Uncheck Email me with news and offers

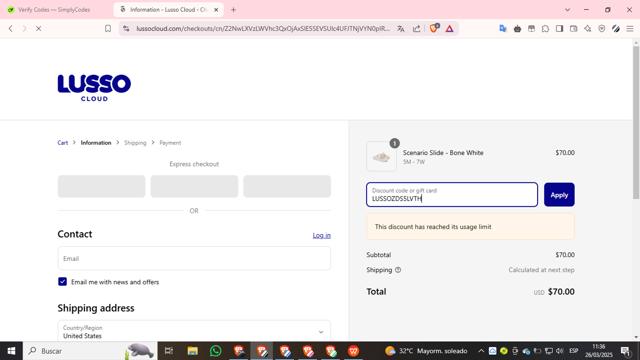point(62,282)
